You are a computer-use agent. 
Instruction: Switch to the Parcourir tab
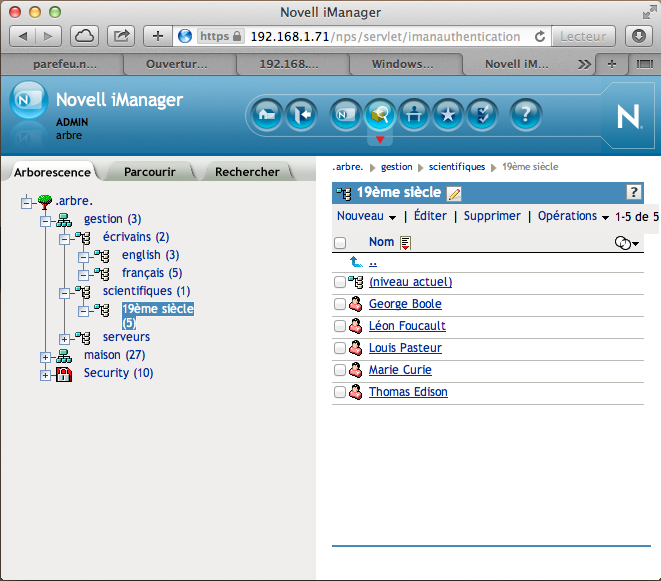click(x=150, y=172)
